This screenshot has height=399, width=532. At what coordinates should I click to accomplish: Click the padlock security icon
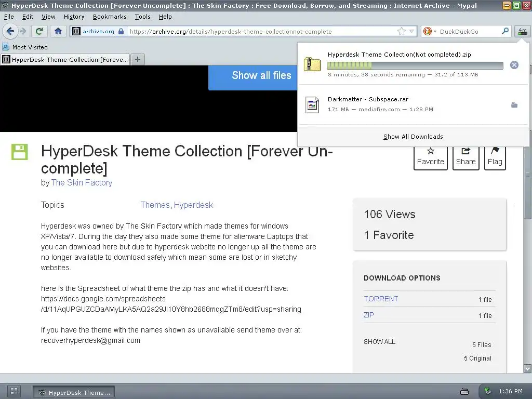[121, 31]
